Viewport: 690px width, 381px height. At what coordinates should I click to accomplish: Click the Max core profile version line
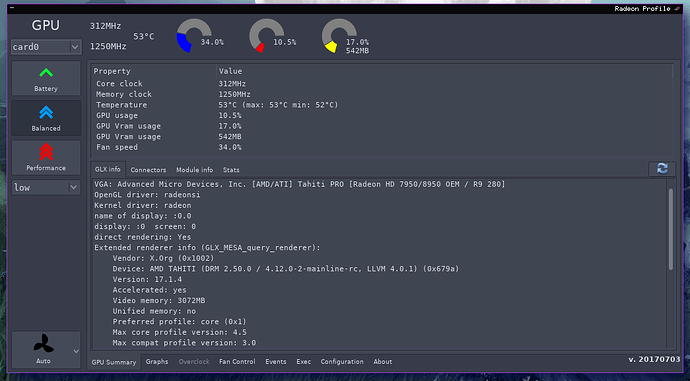click(180, 332)
